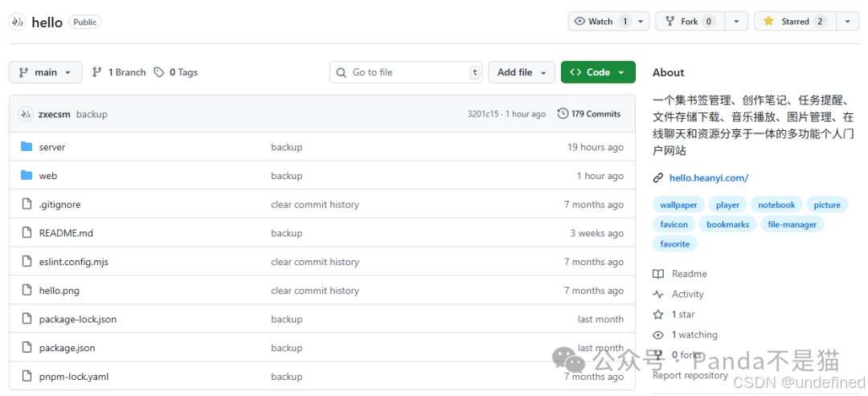Open the server folder name

52,147
